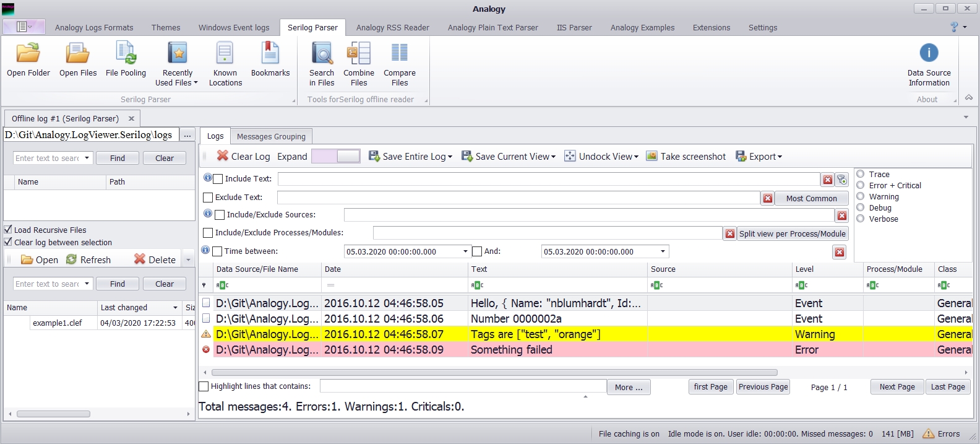This screenshot has width=980, height=444.
Task: Select example1.clef in the file list
Action: tap(57, 323)
